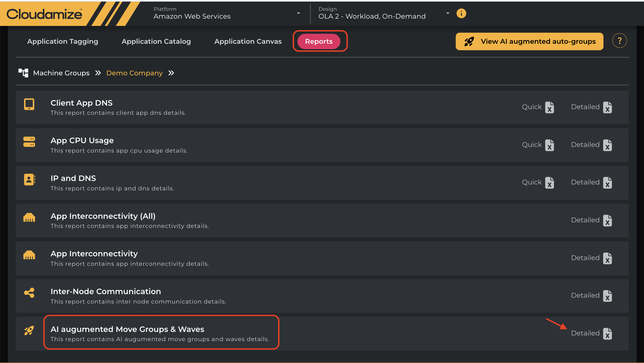Click 'AI augumented move groups and waves details' description
Screen dimensions: 644x363
tap(160, 339)
